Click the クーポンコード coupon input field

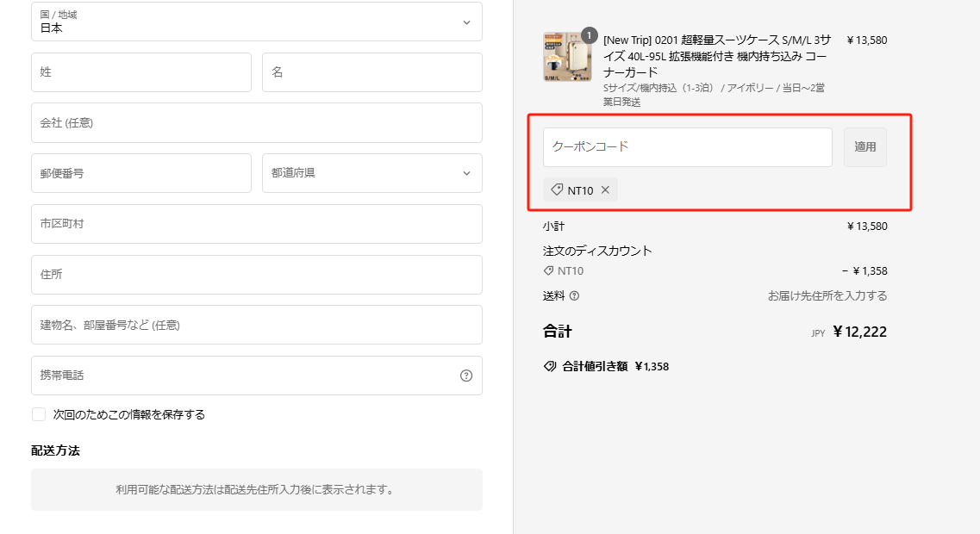pyautogui.click(x=687, y=147)
